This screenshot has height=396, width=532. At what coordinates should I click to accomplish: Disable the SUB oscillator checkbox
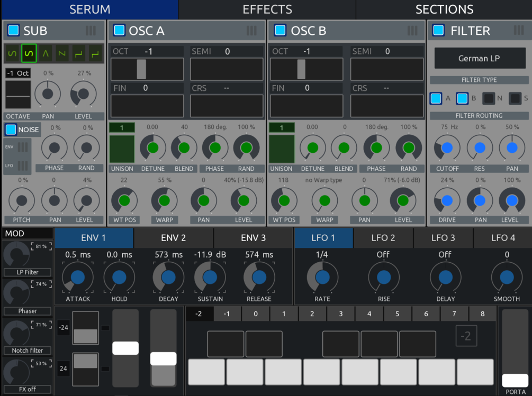pyautogui.click(x=13, y=31)
